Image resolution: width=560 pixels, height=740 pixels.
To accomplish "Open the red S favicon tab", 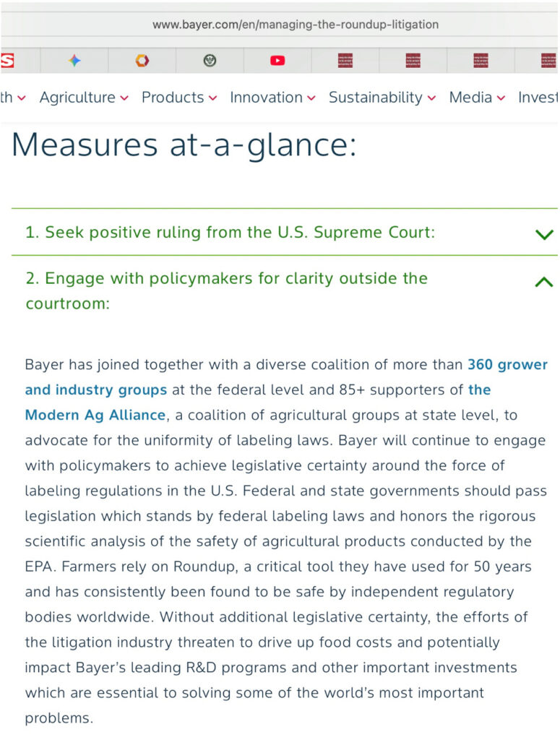I will tap(7, 61).
